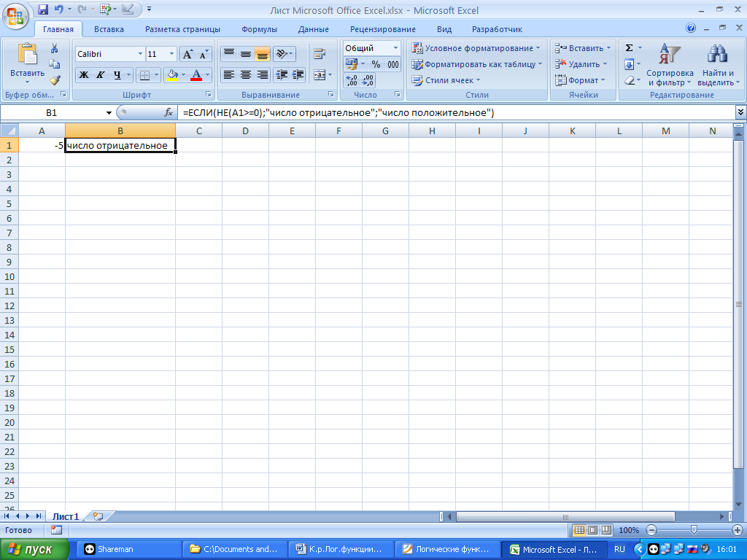Switch to Разметка страницы tab

point(182,29)
